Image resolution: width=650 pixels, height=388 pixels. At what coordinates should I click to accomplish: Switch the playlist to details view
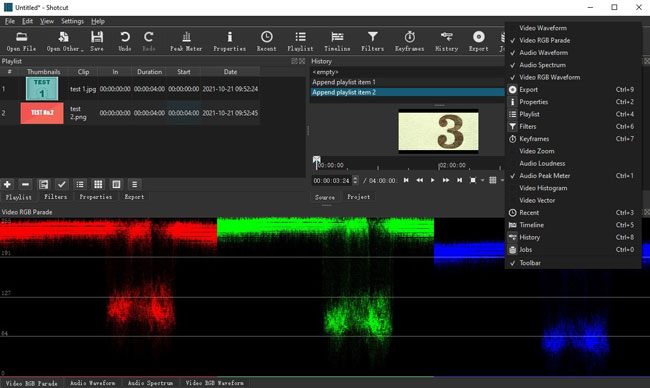click(x=80, y=184)
